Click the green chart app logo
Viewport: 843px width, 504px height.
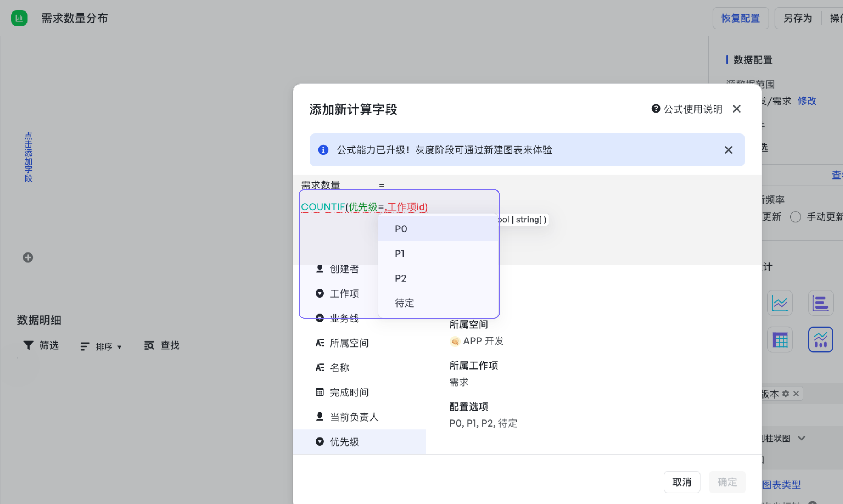pyautogui.click(x=19, y=18)
